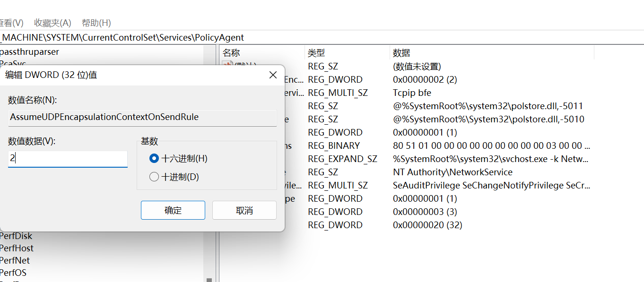Click the polstore.dll,-5011 data value

[488, 106]
